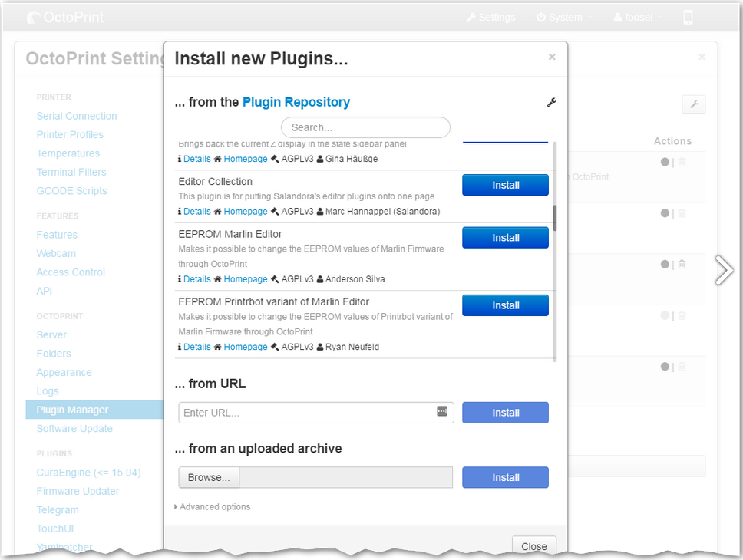Toggle the third plugin's enable circle

coord(665,265)
